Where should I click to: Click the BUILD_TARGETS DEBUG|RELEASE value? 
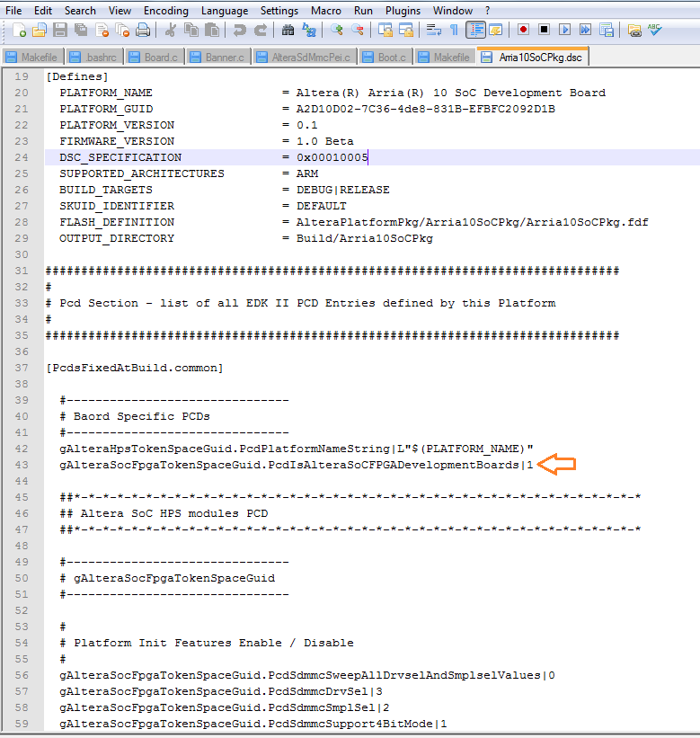click(343, 191)
